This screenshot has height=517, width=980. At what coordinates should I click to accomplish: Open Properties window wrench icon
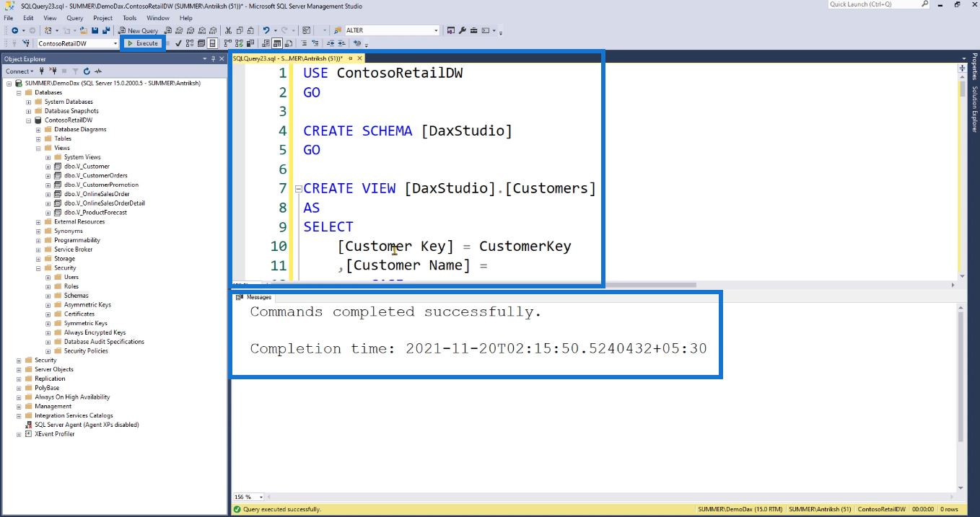(463, 30)
